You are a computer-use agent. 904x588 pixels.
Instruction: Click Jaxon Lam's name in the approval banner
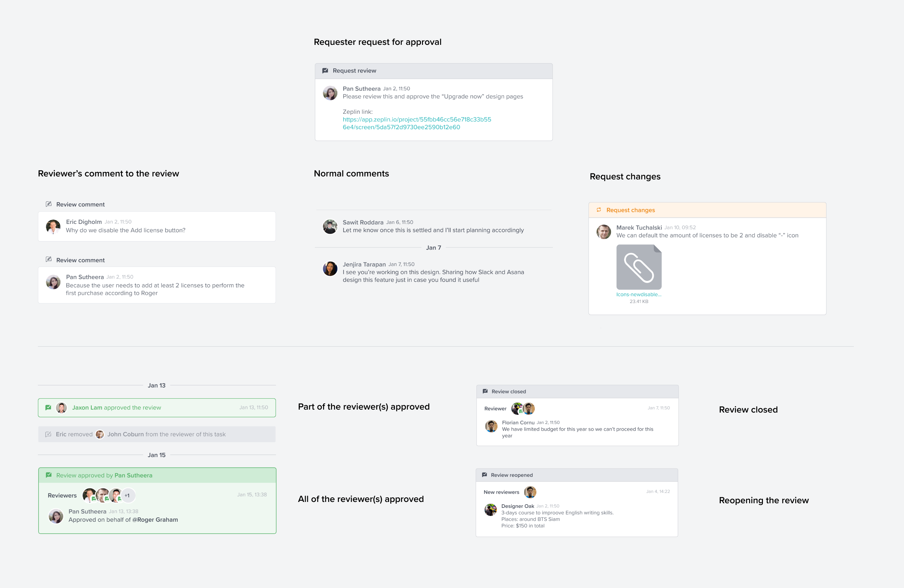coord(87,408)
